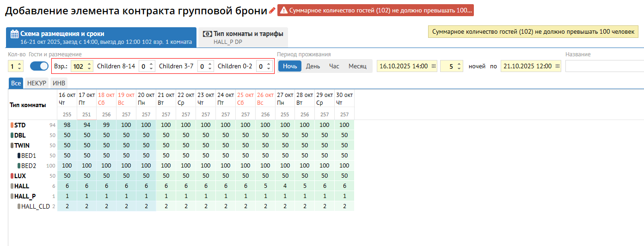Image resolution: width=644 pixels, height=246 pixels.
Task: Open date picker for 21.10.2025 12:00 field
Action: [558, 66]
